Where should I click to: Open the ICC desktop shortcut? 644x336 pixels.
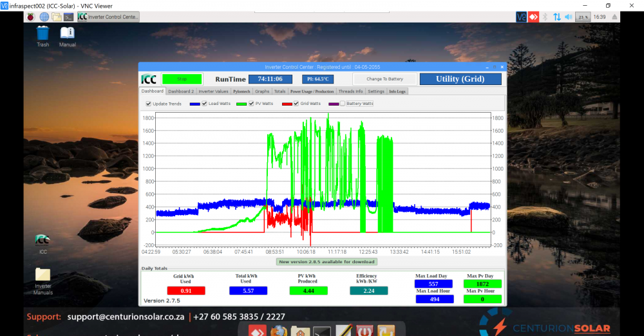pos(43,244)
